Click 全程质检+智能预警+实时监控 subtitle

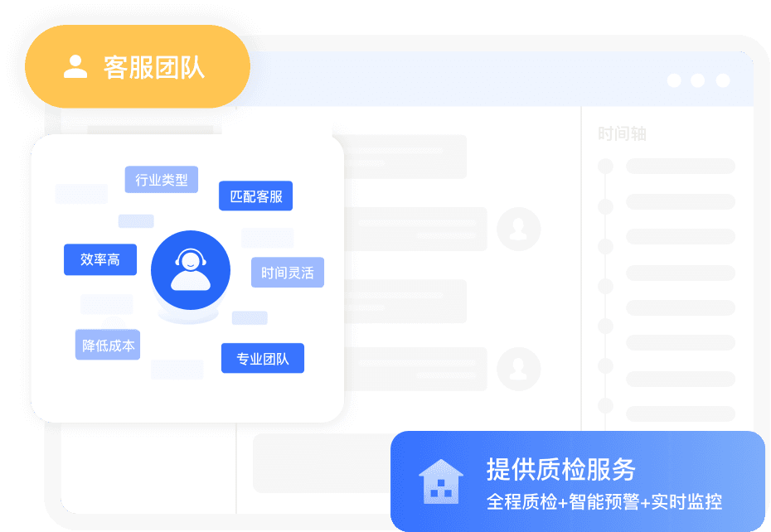pos(604,501)
